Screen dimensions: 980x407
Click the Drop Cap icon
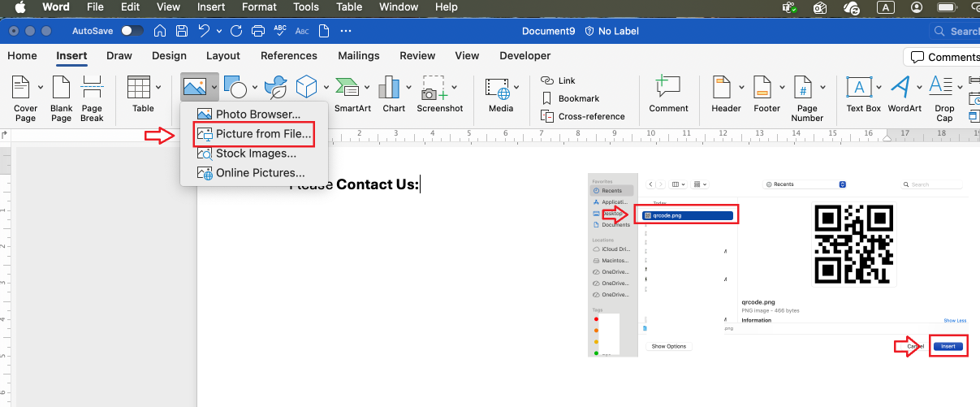tap(941, 86)
